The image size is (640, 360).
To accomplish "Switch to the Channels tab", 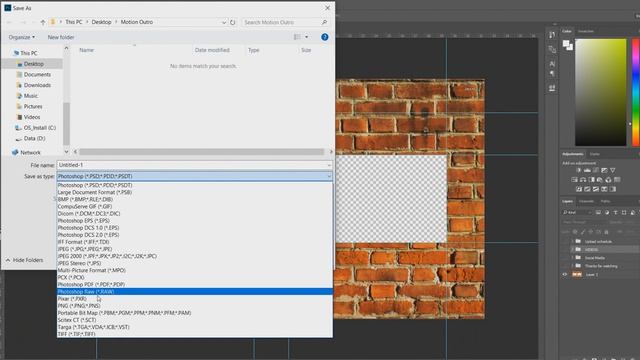I will pyautogui.click(x=586, y=201).
